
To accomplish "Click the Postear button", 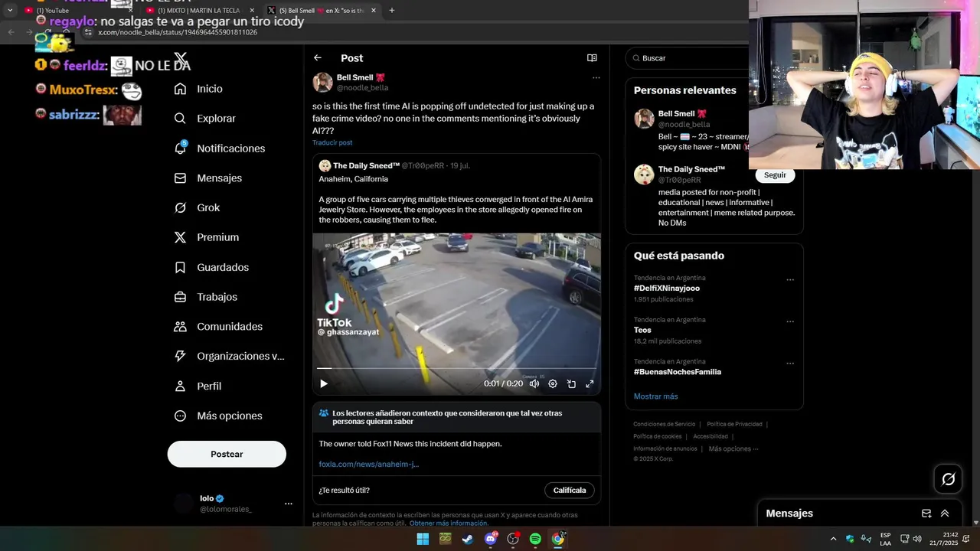I will pyautogui.click(x=227, y=454).
